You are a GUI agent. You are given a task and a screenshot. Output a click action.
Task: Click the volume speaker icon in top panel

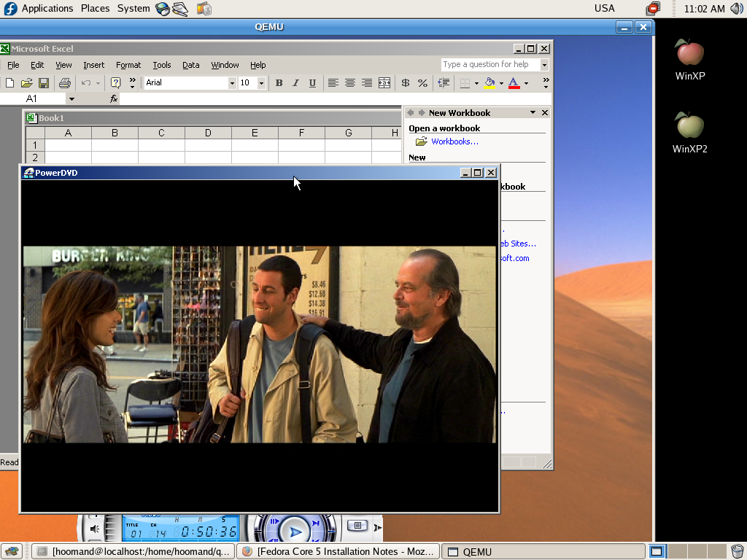738,9
